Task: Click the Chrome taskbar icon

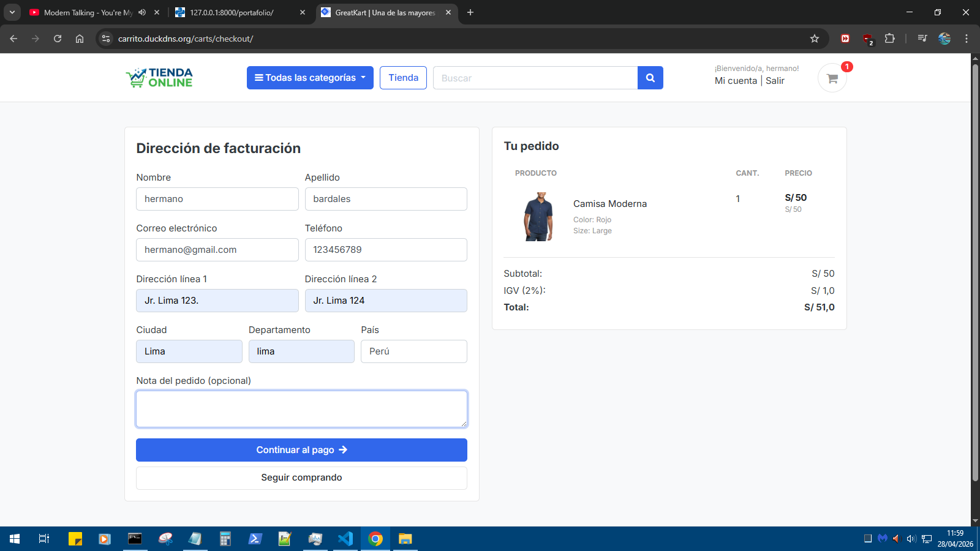Action: [375, 539]
